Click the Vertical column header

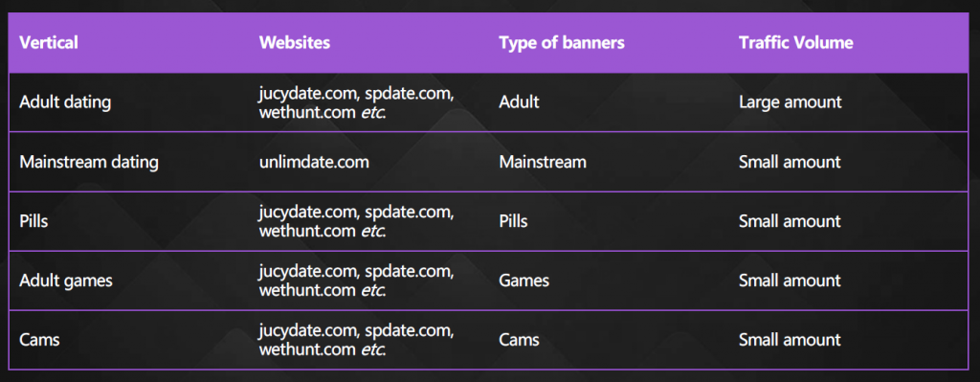(x=49, y=42)
